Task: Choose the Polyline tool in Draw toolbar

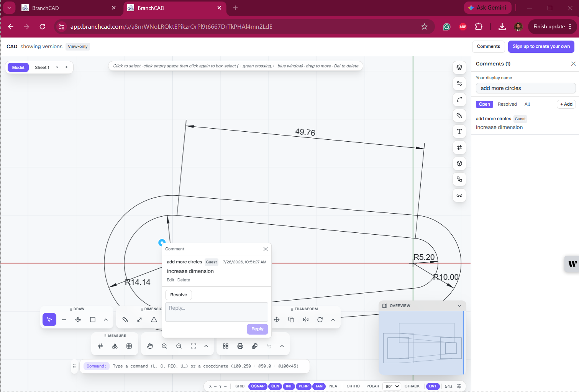Action: pos(78,320)
